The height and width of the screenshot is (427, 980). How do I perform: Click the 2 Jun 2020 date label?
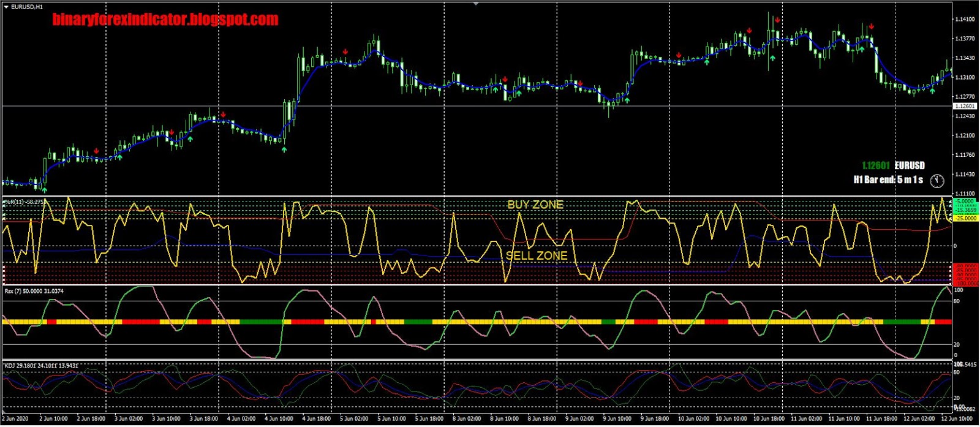pyautogui.click(x=15, y=419)
